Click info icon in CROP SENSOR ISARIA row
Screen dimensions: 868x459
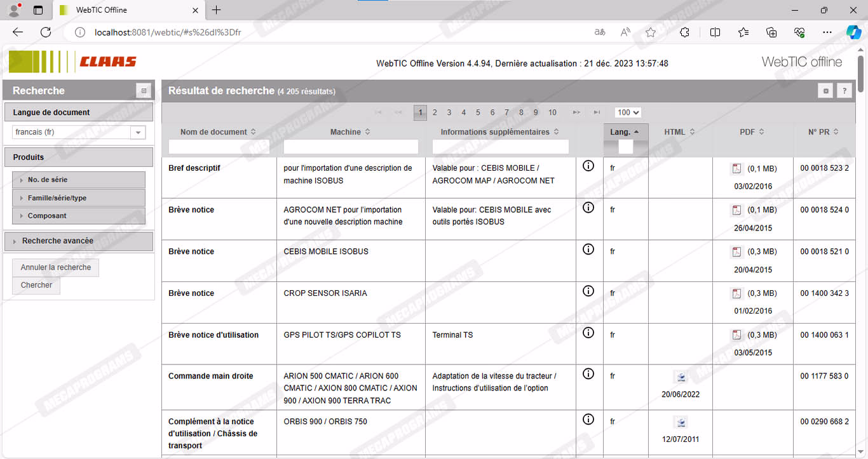588,291
